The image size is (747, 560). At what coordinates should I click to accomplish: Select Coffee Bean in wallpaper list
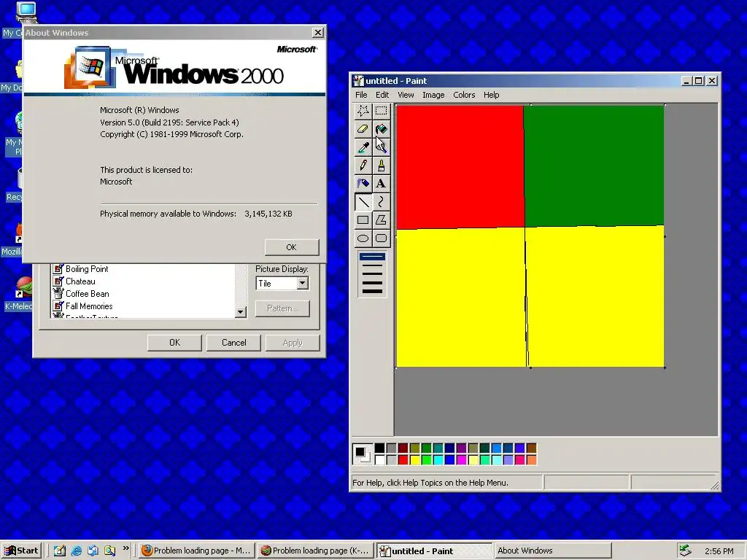coord(88,294)
